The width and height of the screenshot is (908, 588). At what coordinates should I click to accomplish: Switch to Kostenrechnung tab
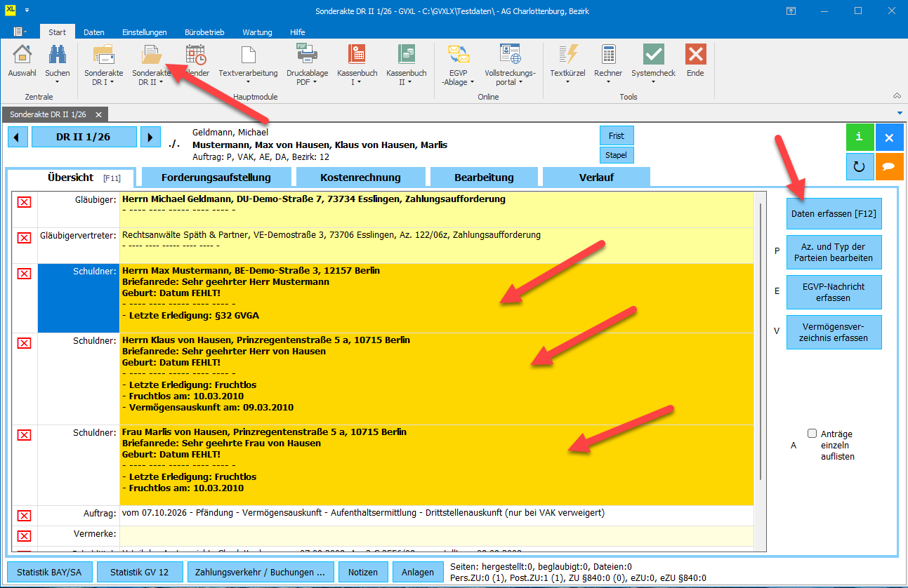(x=360, y=178)
